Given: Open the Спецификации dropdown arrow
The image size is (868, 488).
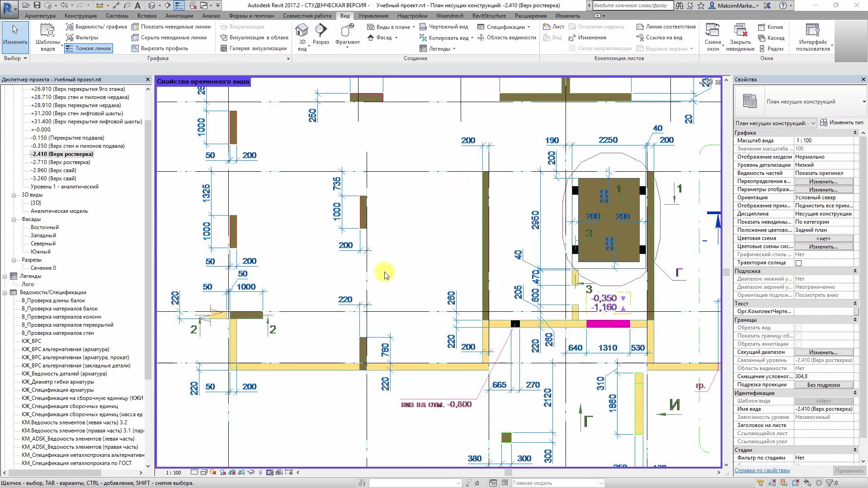Looking at the screenshot, I should [x=528, y=27].
